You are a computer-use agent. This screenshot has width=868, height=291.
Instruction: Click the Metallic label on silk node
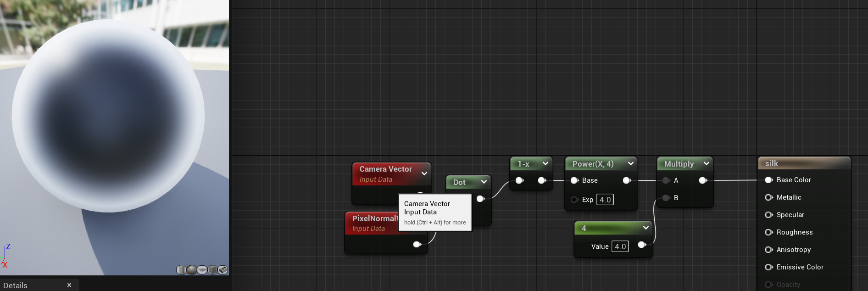tap(789, 197)
